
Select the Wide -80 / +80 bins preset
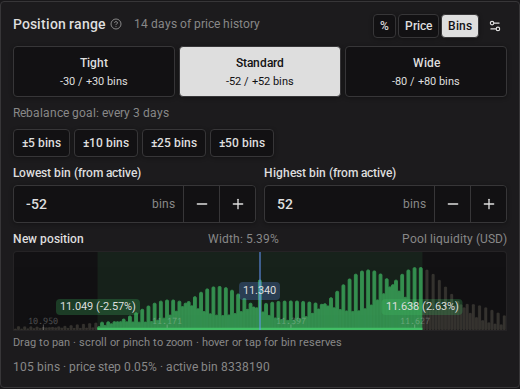point(426,72)
